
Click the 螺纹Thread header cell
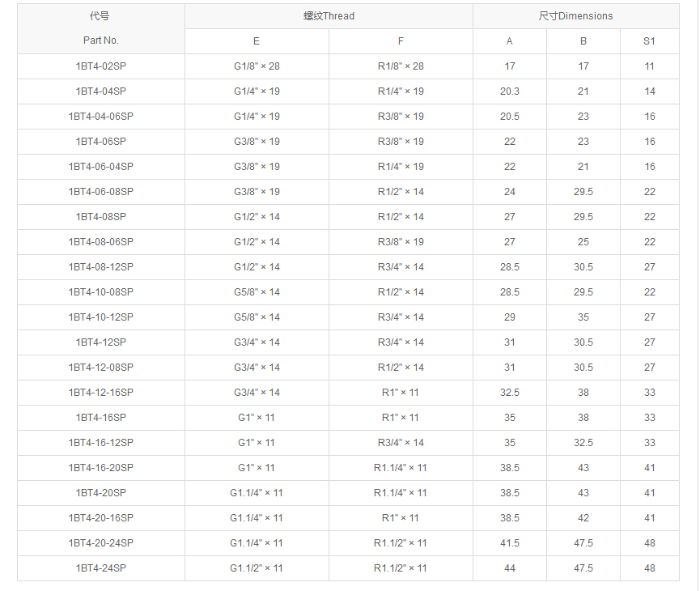(329, 16)
